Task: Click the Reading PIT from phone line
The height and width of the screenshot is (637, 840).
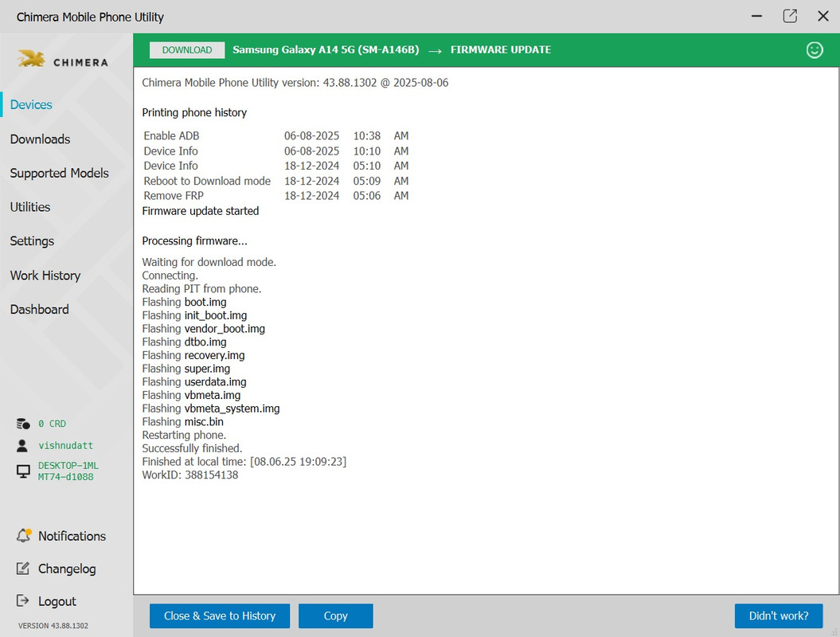Action: [x=202, y=289]
